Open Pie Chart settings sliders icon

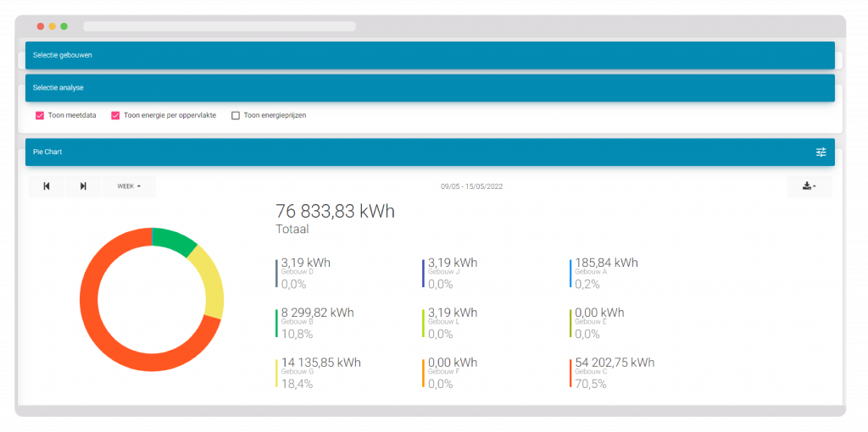click(821, 152)
